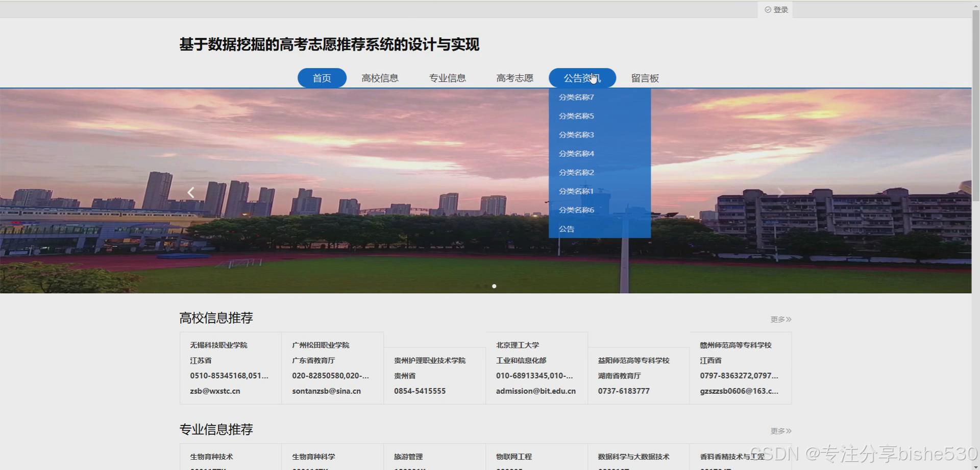Switch to the 高校信息 tab
Image resolution: width=980 pixels, height=470 pixels.
(x=380, y=78)
